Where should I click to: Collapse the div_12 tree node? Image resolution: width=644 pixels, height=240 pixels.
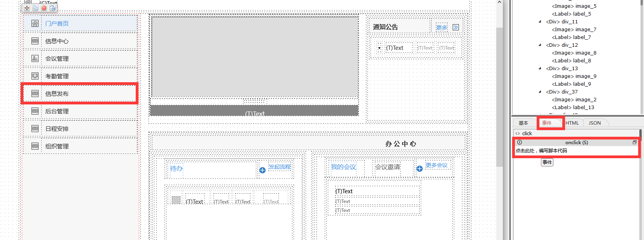click(540, 45)
